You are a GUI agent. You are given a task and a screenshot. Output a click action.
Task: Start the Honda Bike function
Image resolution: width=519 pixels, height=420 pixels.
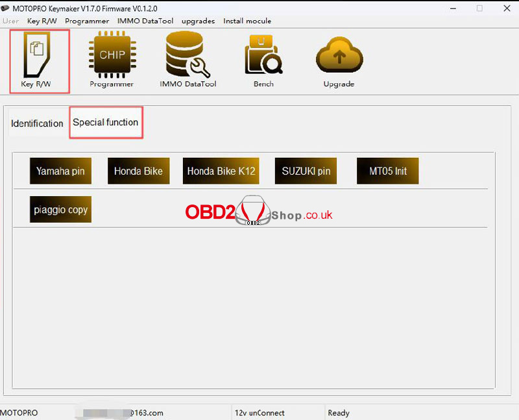138,171
